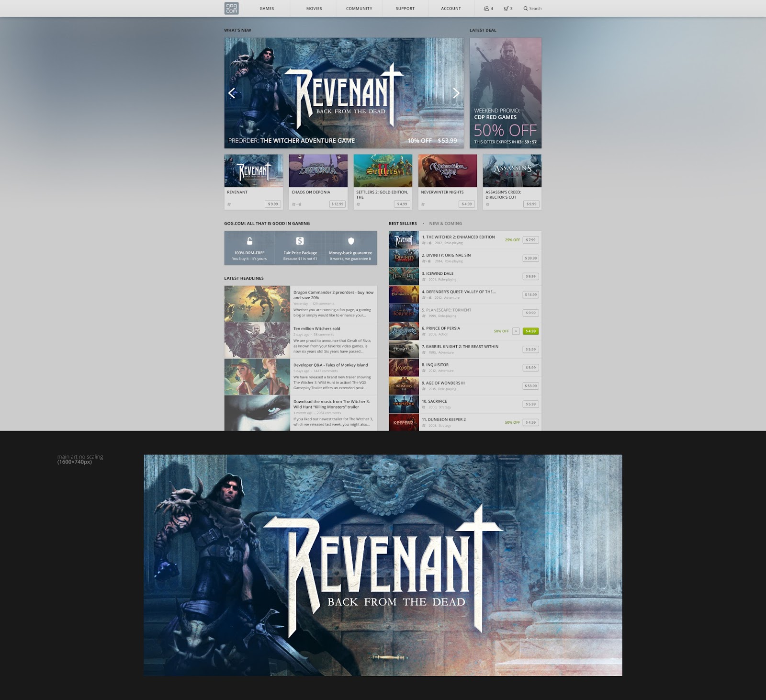Open the Assassin's Creed: Director's Cut thumbnail

(x=512, y=171)
